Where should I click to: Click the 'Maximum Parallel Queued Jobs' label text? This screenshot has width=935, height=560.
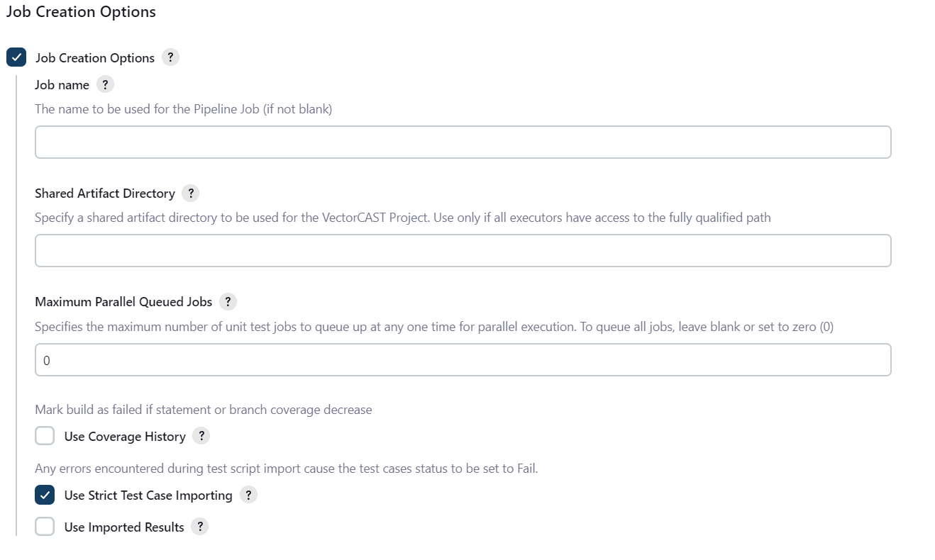click(x=123, y=302)
